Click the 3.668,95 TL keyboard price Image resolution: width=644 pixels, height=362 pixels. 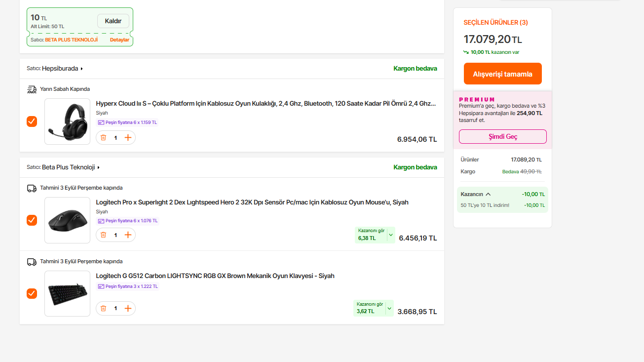pos(417,312)
